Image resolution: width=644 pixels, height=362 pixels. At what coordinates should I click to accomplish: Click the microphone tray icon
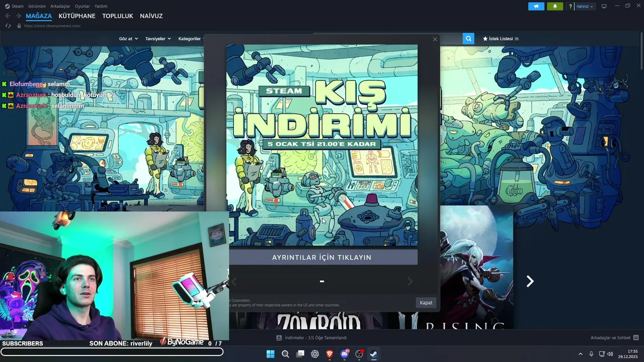coord(591,354)
